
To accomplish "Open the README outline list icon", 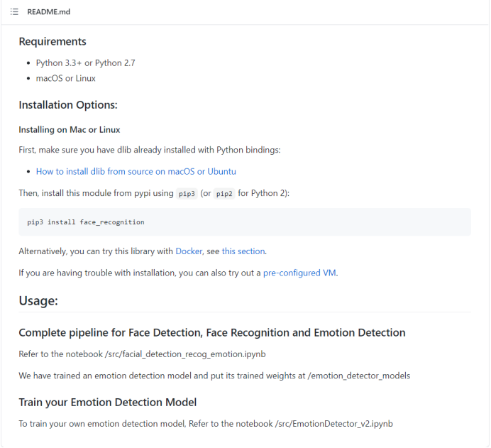I will (14, 12).
